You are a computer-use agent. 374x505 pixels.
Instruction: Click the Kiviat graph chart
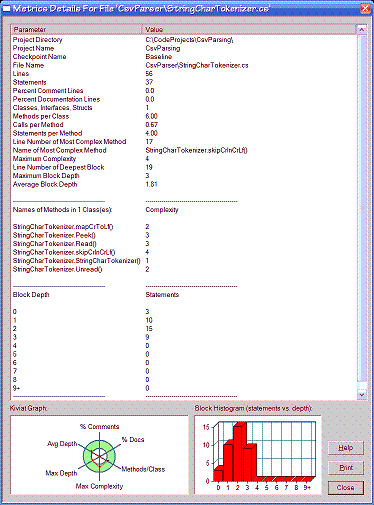pyautogui.click(x=99, y=455)
